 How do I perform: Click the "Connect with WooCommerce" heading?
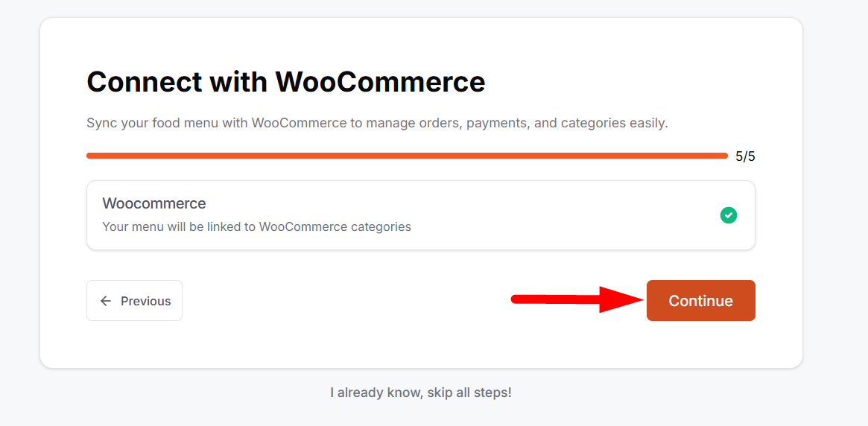(x=286, y=81)
